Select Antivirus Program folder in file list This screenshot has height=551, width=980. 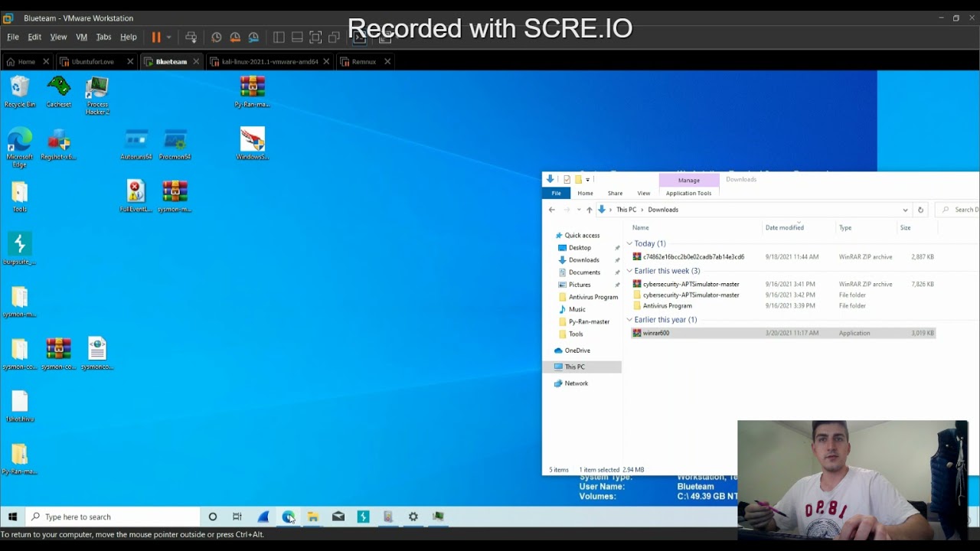click(782, 306)
